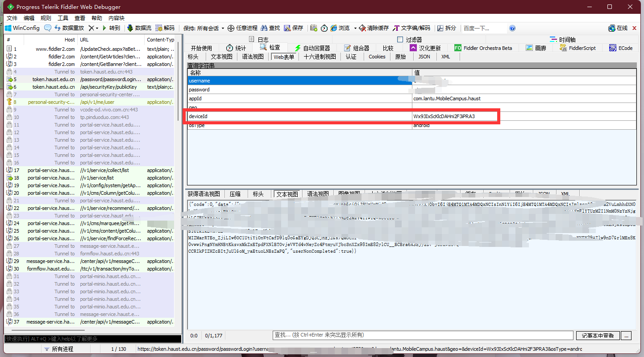The image size is (644, 357).
Task: Select the request 原始 raw tab
Action: 401,57
